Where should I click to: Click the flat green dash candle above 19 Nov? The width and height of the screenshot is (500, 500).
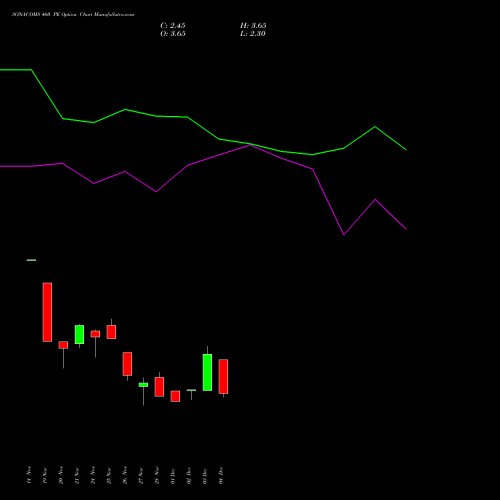(x=31, y=260)
